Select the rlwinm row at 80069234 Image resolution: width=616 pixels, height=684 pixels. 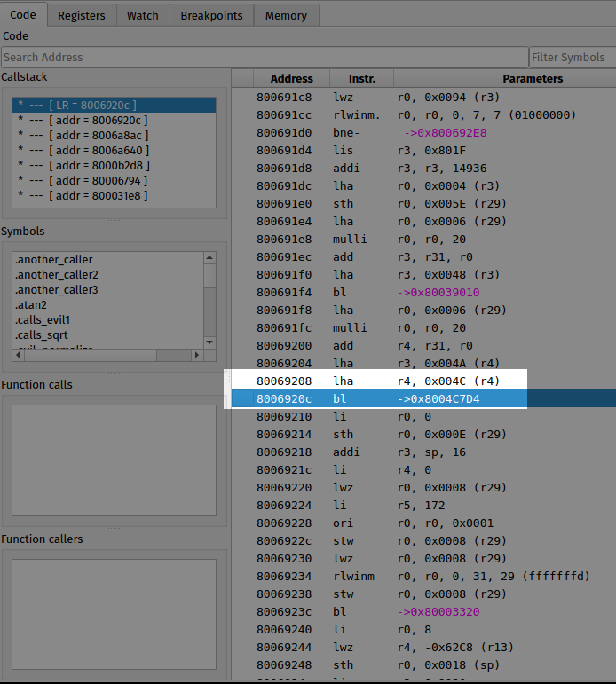coord(423,577)
